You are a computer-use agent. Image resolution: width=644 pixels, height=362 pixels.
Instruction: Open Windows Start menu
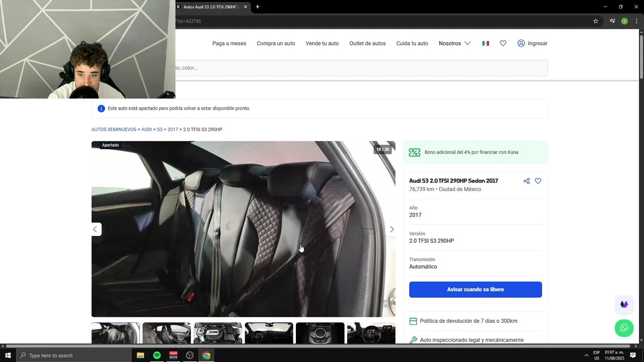tap(8, 355)
